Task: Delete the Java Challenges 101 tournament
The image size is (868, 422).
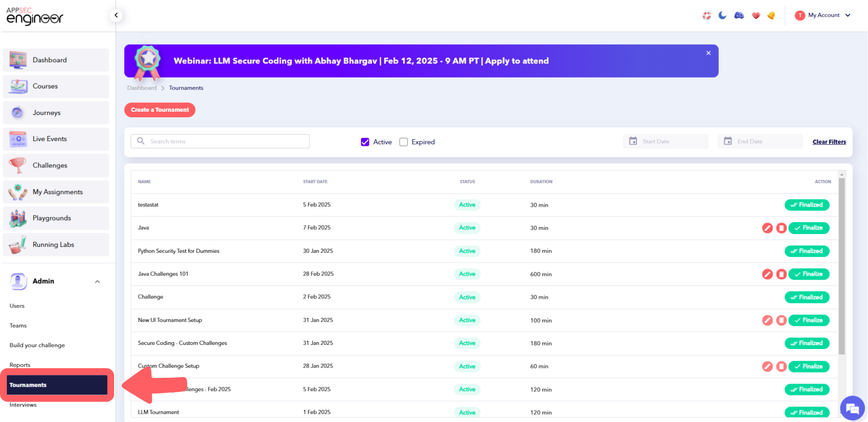Action: coord(781,274)
